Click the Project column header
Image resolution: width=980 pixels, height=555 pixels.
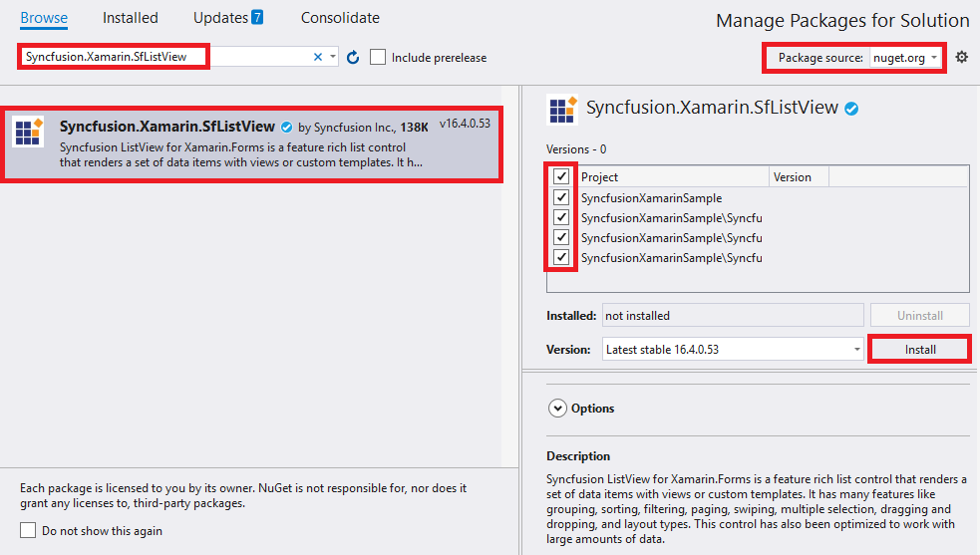pos(674,177)
